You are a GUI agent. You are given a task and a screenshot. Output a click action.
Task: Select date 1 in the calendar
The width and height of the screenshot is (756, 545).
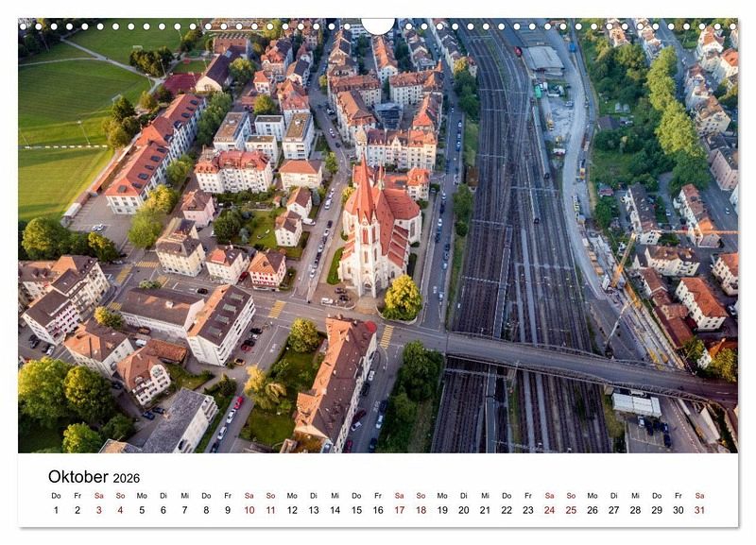point(56,510)
